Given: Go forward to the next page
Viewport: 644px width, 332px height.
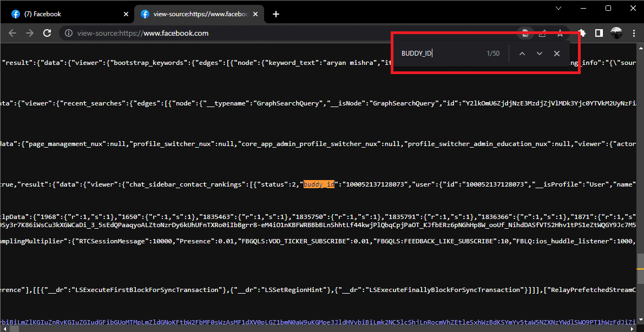Looking at the screenshot, I should pyautogui.click(x=30, y=33).
